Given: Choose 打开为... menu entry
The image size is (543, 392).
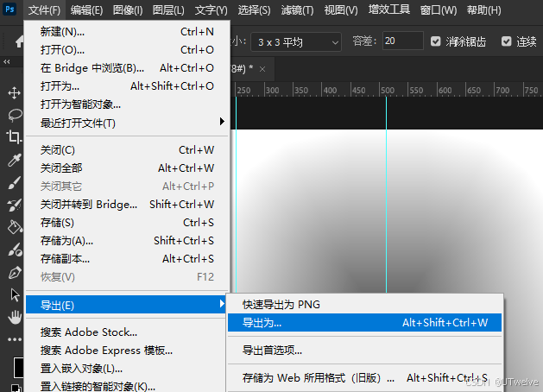Looking at the screenshot, I should tap(127, 85).
